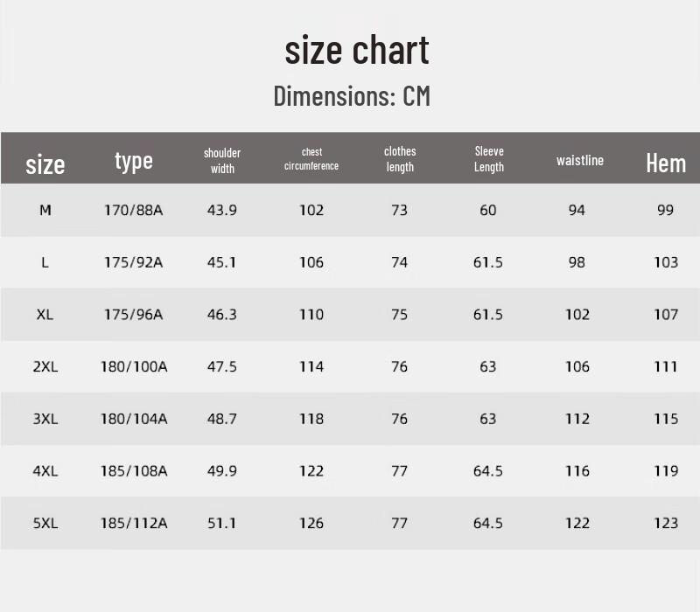This screenshot has height=612, width=700.
Task: Select shoulder width value 46.3
Action: point(222,314)
